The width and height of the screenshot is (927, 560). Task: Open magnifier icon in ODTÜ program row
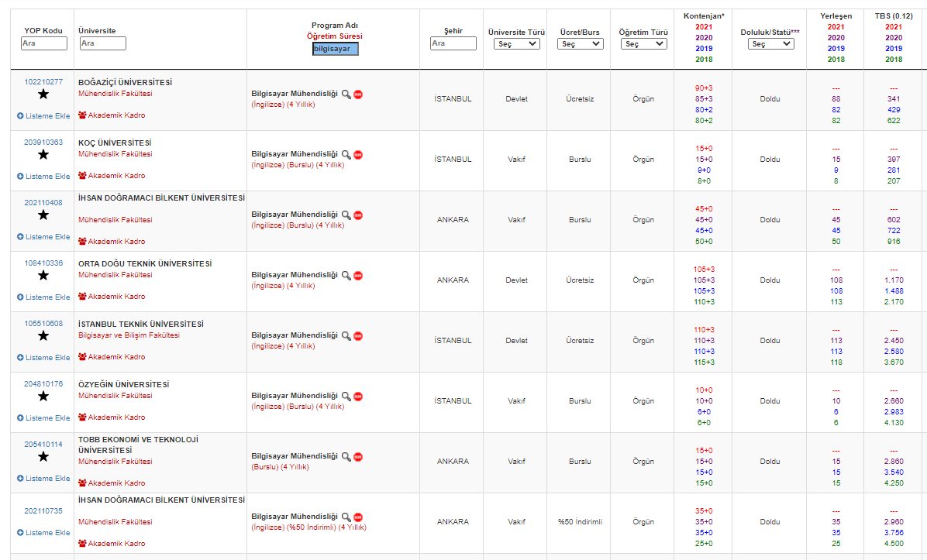(x=346, y=276)
